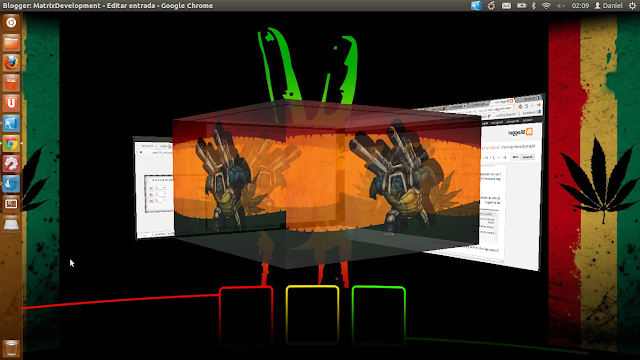This screenshot has width=640, height=360.
Task: Open the blue swirl app in launcher
Action: click(11, 184)
